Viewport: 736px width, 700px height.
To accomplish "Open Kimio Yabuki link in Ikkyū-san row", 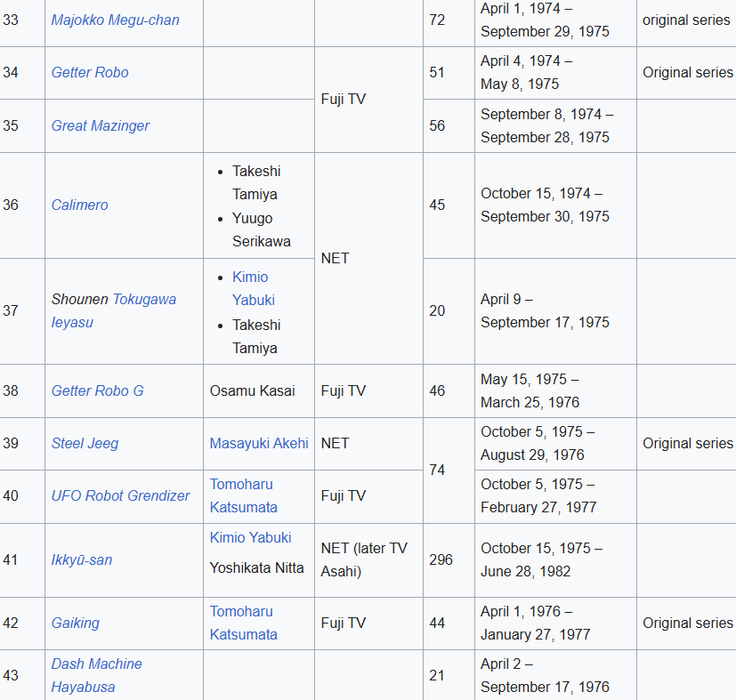I will pyautogui.click(x=250, y=537).
